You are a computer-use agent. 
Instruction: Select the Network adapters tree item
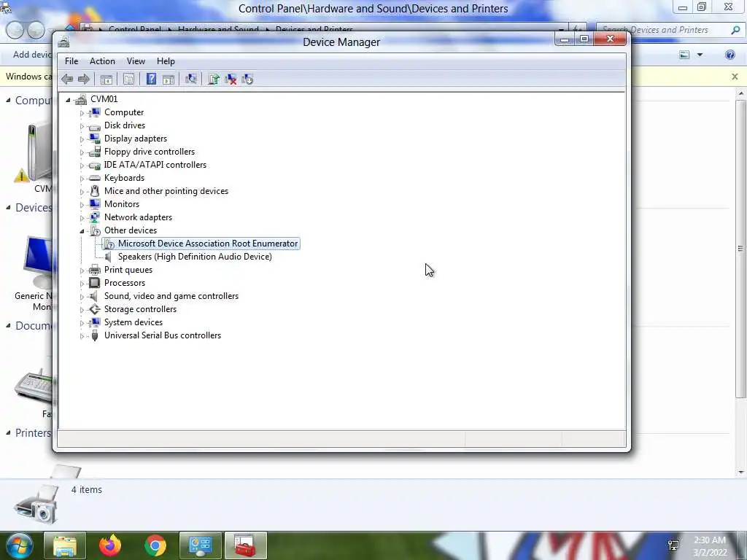pos(138,217)
